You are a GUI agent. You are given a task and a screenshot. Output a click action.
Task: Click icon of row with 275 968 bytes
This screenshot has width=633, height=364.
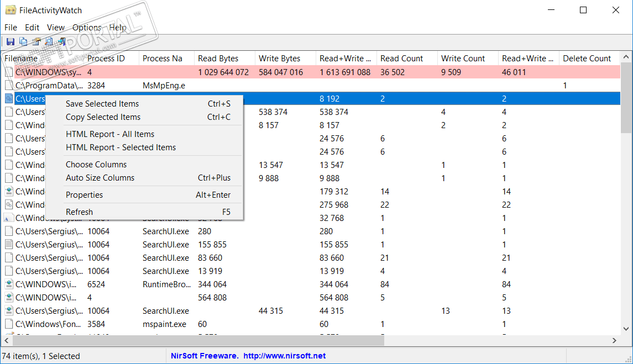(9, 204)
